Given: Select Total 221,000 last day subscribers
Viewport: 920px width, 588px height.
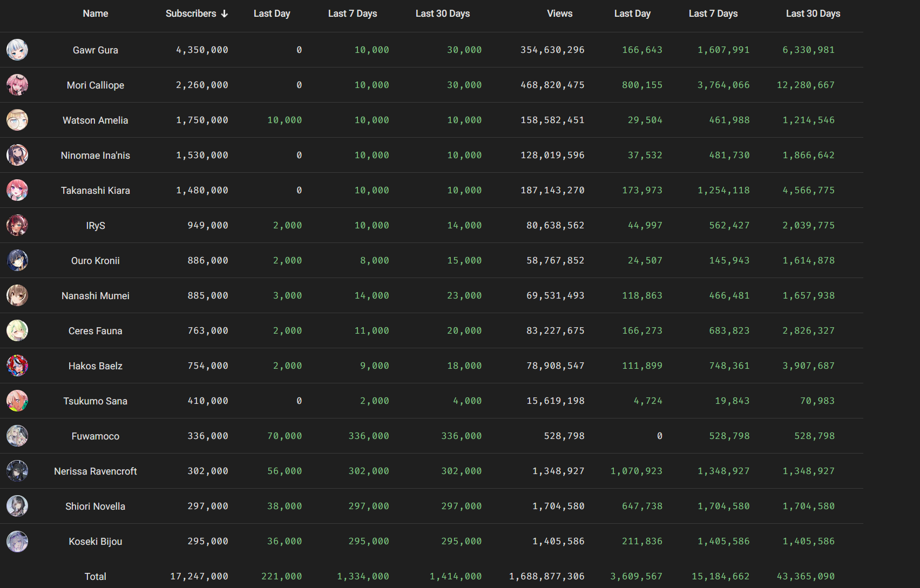Looking at the screenshot, I should coord(282,576).
